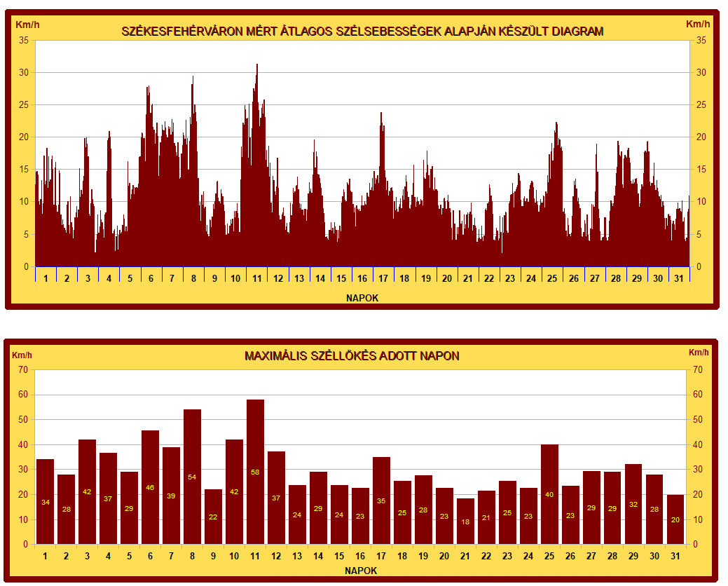Select the day 21 bar labeled 18
The height and width of the screenshot is (586, 728).
[x=465, y=522]
